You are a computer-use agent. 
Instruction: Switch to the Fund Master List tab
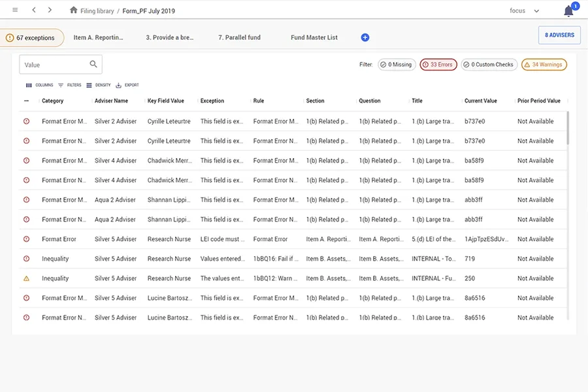tap(314, 38)
